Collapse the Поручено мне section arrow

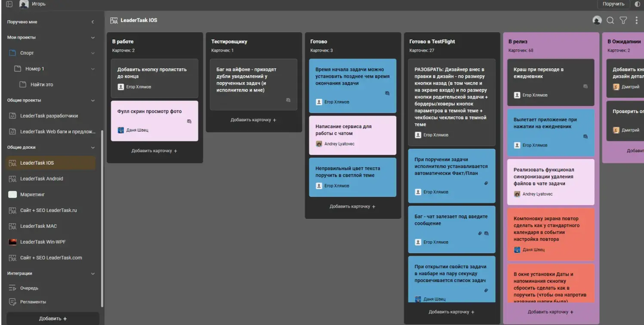[x=92, y=22]
